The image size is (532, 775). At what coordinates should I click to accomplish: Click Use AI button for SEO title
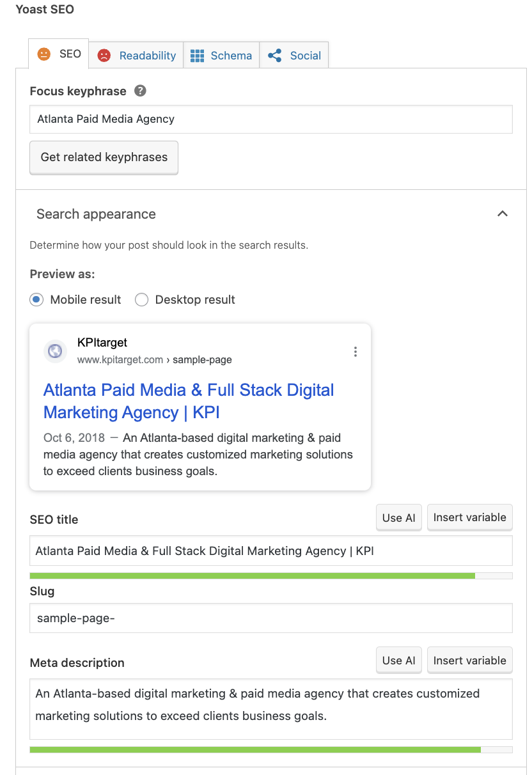[399, 518]
